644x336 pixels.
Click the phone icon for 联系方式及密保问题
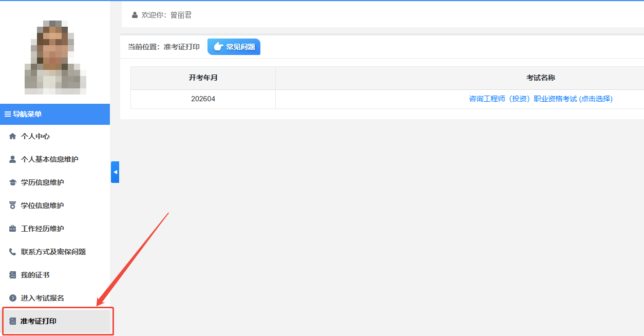tap(13, 252)
